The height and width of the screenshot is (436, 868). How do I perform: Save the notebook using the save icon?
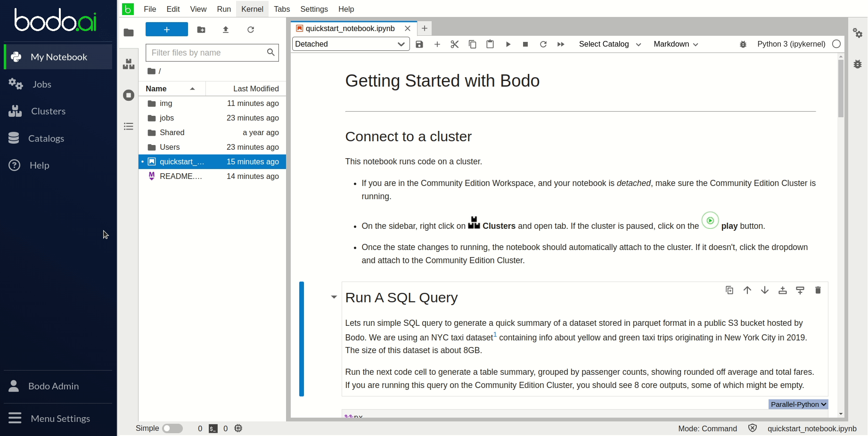click(x=419, y=44)
